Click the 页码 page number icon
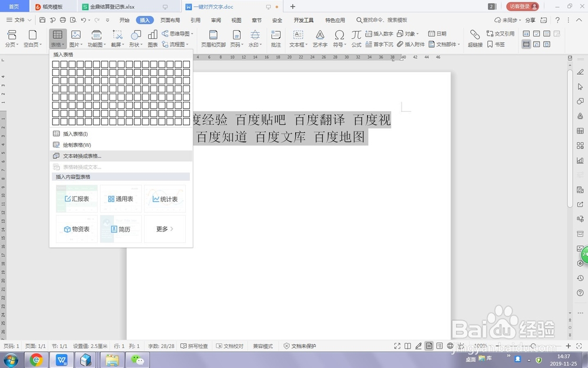Image resolution: width=588 pixels, height=368 pixels. (x=236, y=35)
